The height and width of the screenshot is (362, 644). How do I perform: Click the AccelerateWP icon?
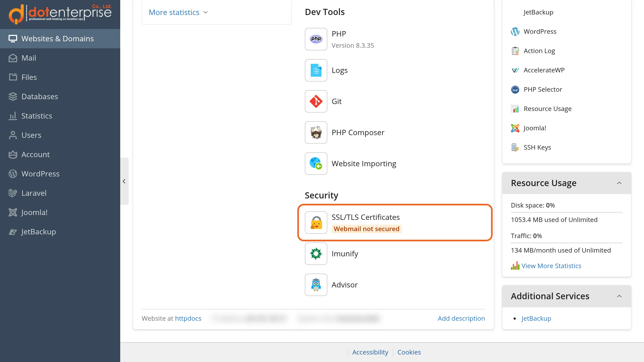click(x=515, y=70)
